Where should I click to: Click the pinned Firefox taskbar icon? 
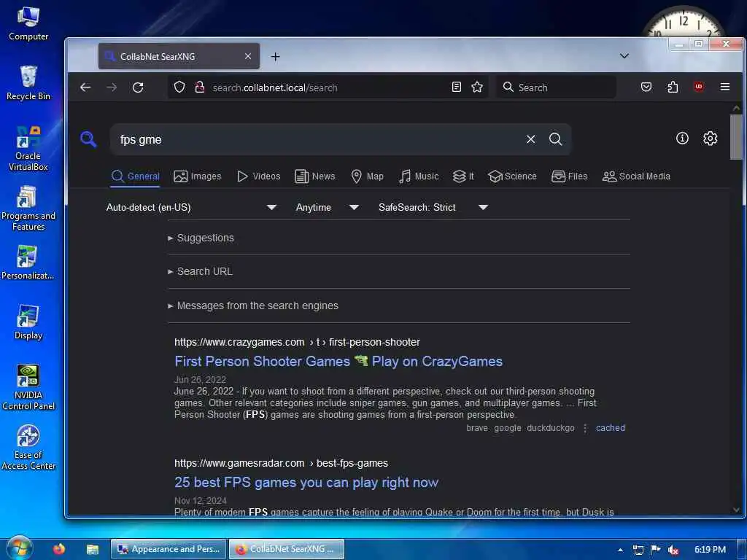pos(59,549)
